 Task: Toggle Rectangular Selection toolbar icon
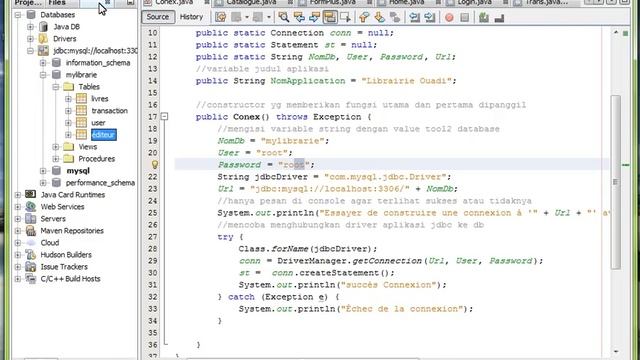(x=345, y=17)
